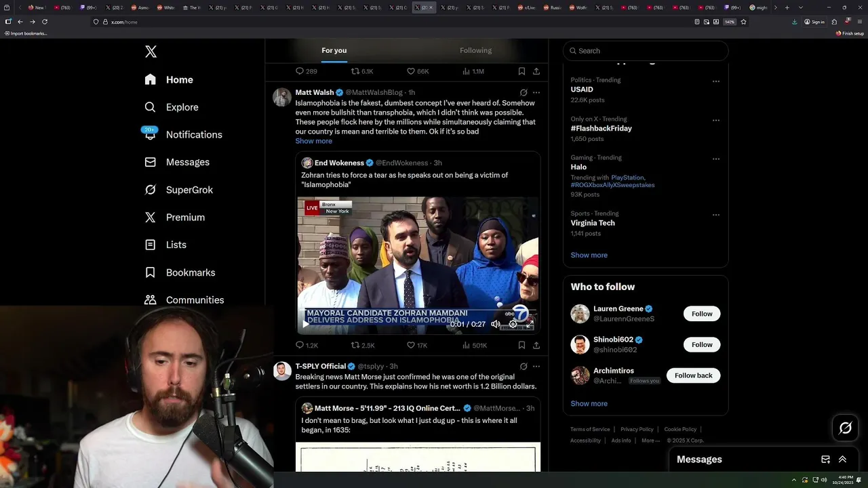Viewport: 868px width, 488px height.
Task: Reload the page in browser toolbar
Action: [45, 22]
